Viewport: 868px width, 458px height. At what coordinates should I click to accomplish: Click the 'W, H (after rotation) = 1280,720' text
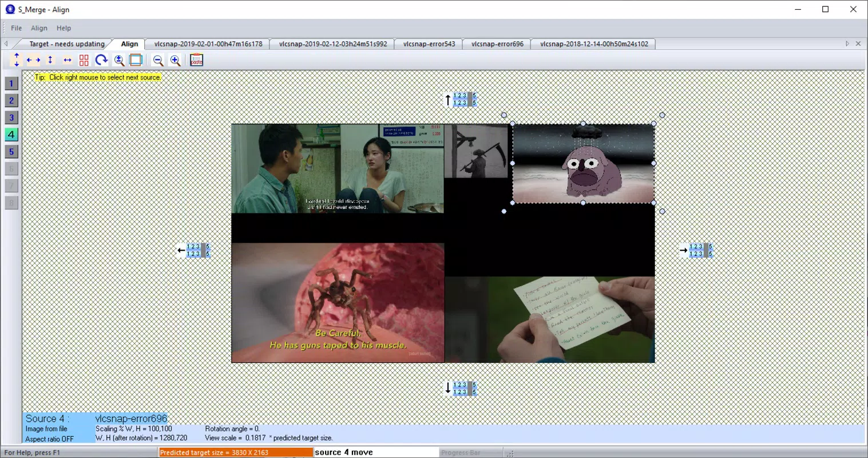coord(141,438)
